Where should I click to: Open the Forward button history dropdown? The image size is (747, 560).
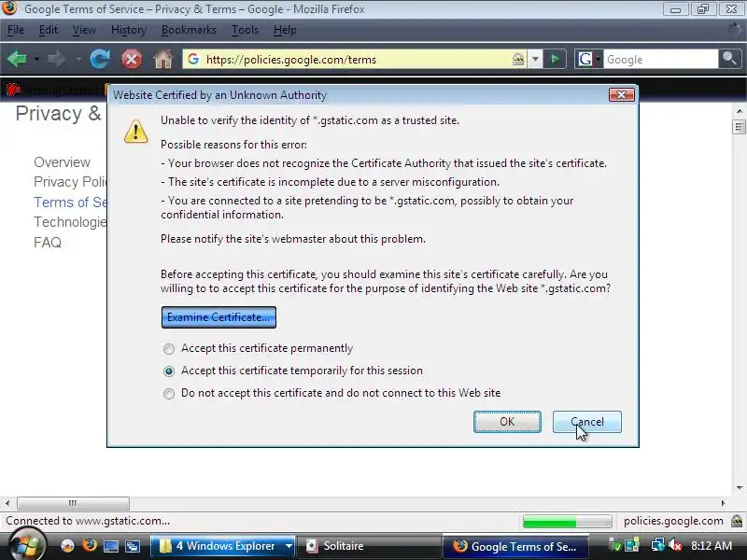pyautogui.click(x=78, y=60)
